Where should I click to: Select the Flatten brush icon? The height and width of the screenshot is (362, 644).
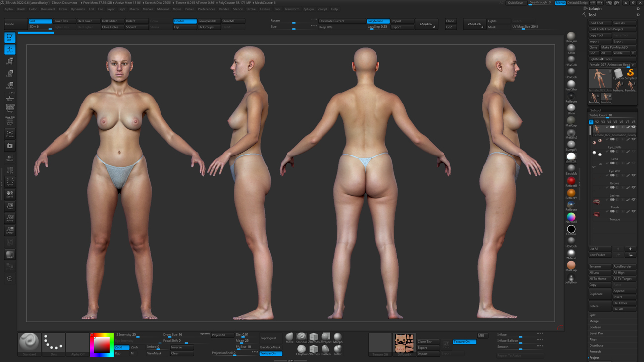tap(325, 350)
